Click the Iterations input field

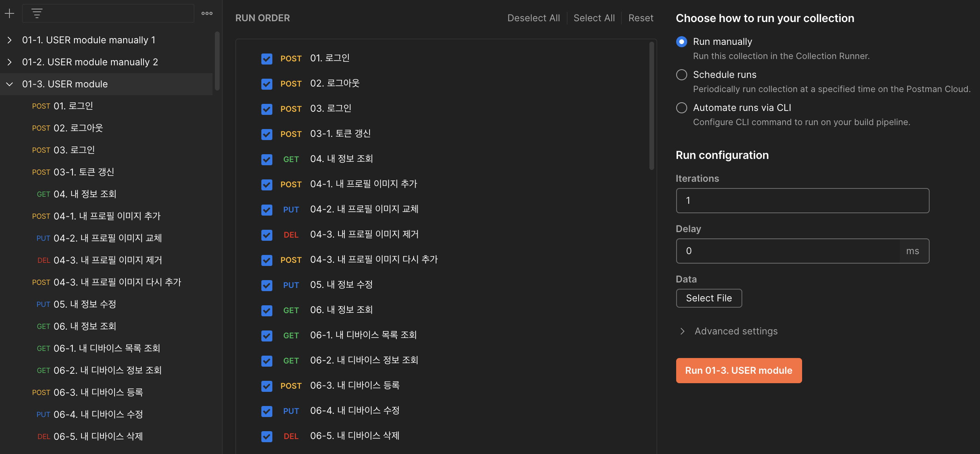802,201
